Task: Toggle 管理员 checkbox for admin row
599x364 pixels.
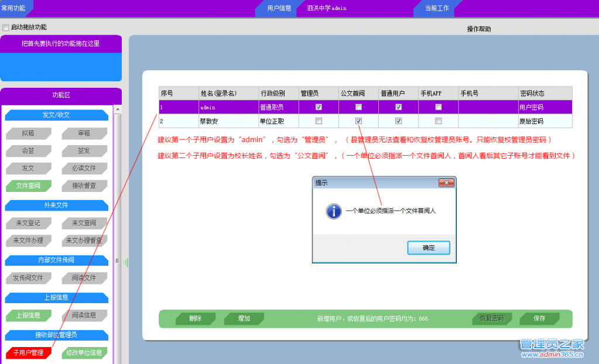Action: (x=319, y=107)
